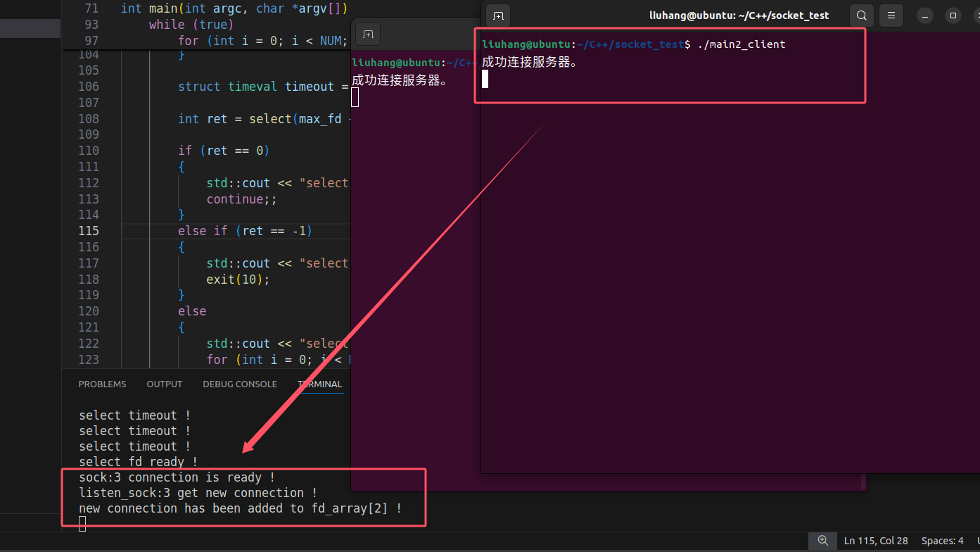980x552 pixels.
Task: Click line number 106 in the gutter
Action: (89, 87)
